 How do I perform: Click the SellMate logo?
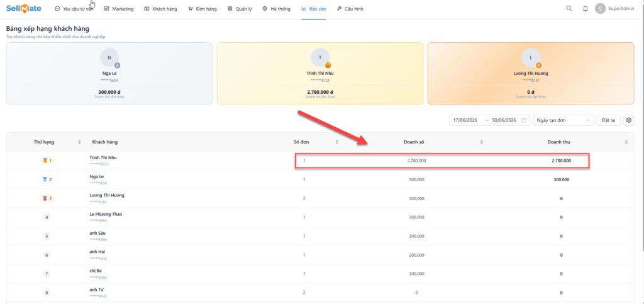pyautogui.click(x=23, y=8)
